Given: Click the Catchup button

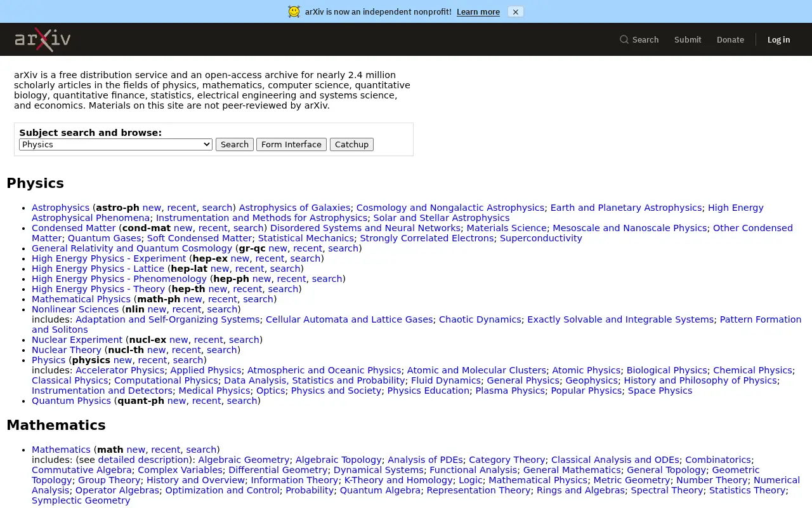Looking at the screenshot, I should coord(351,144).
